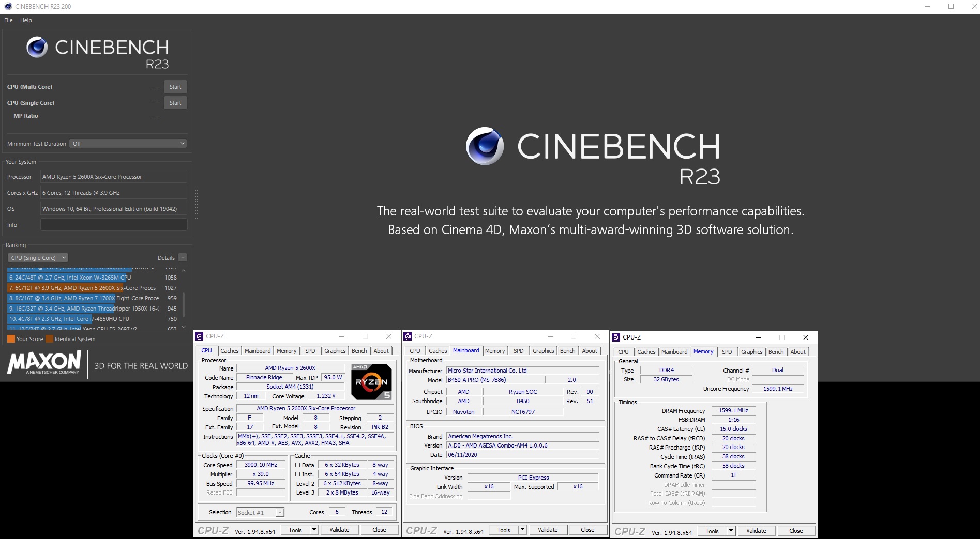Select the Intel Xeon W-3265M ranking row
Image resolution: width=980 pixels, height=539 pixels.
click(92, 278)
